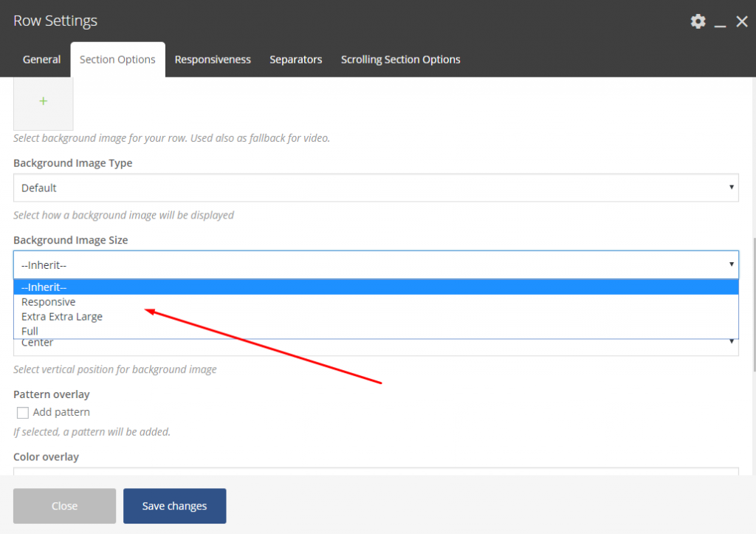Enable the Add pattern checkbox
Image resolution: width=756 pixels, height=534 pixels.
23,412
